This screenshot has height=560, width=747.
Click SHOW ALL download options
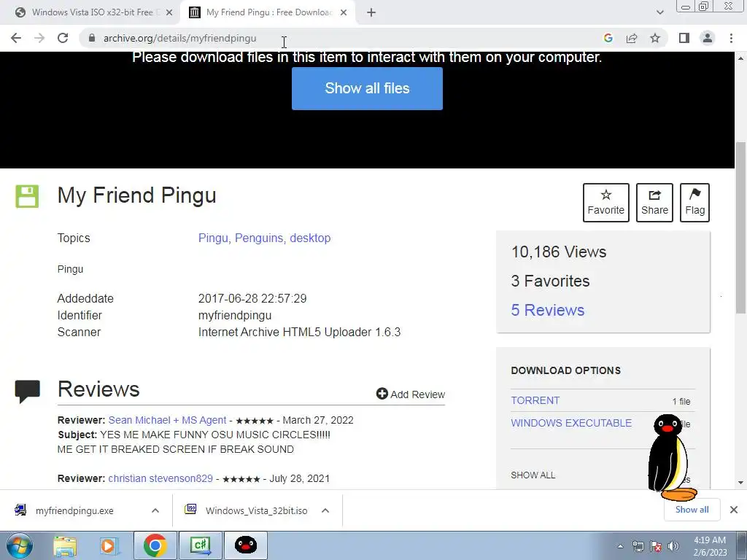pos(533,475)
